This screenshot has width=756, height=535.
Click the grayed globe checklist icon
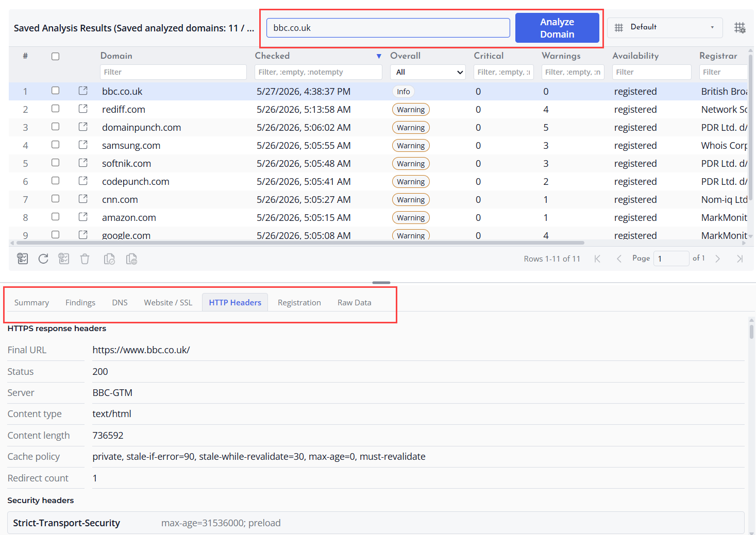pos(64,258)
